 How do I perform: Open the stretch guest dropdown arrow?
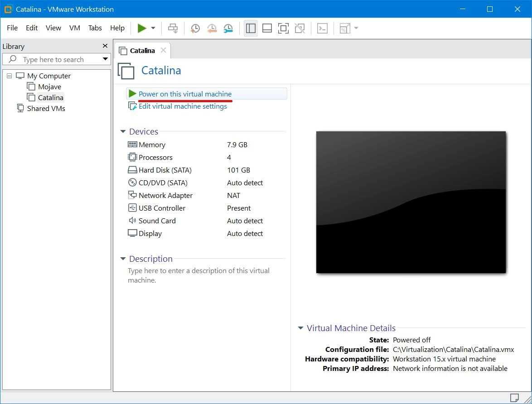point(356,28)
